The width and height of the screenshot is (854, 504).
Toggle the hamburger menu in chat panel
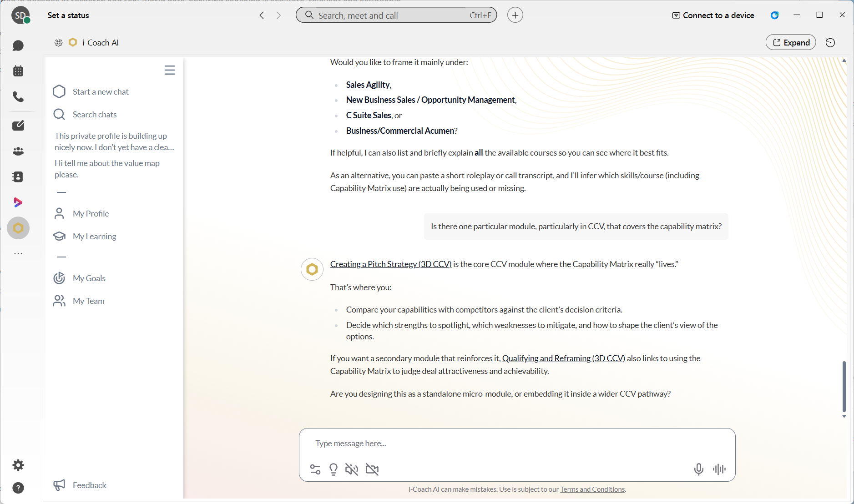tap(170, 70)
